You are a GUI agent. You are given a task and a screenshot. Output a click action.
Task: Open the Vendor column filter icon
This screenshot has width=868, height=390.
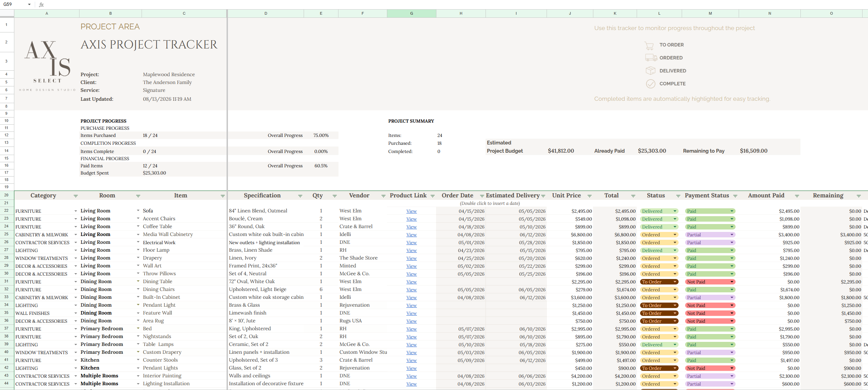click(384, 196)
